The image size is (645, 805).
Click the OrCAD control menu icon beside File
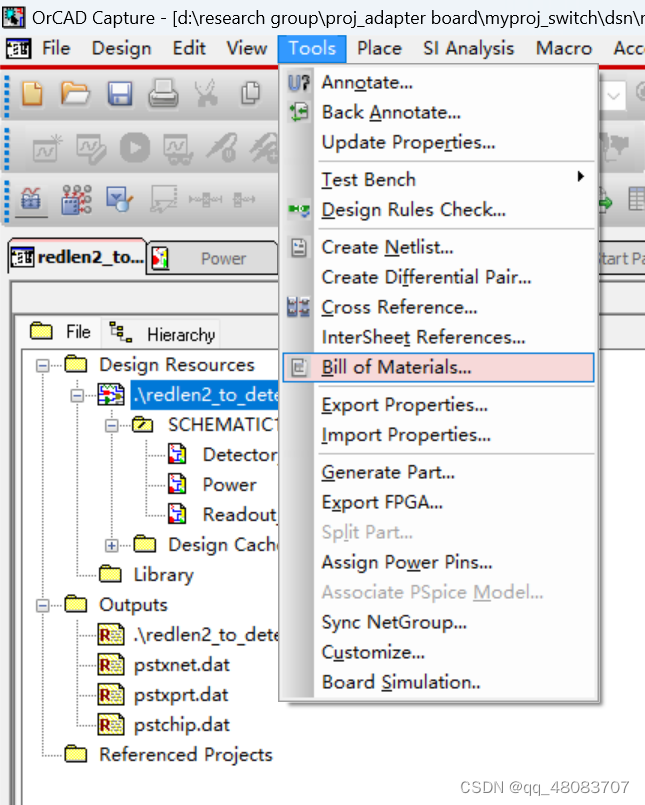click(x=18, y=49)
